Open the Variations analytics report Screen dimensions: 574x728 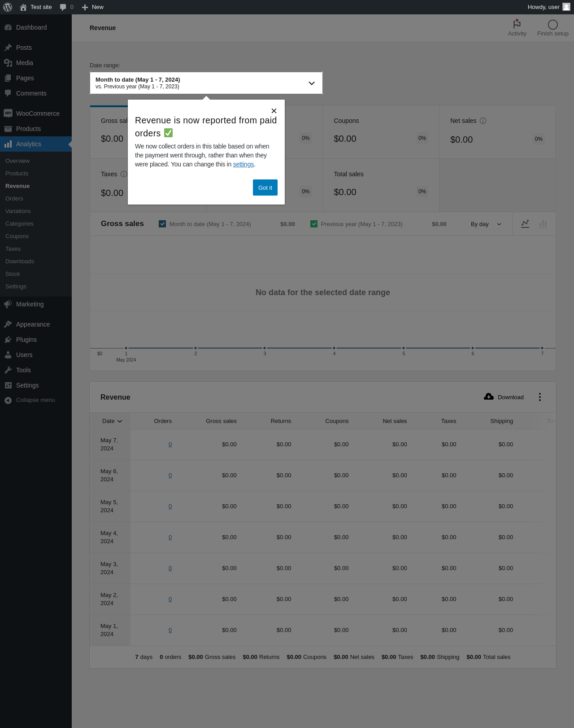pyautogui.click(x=18, y=211)
